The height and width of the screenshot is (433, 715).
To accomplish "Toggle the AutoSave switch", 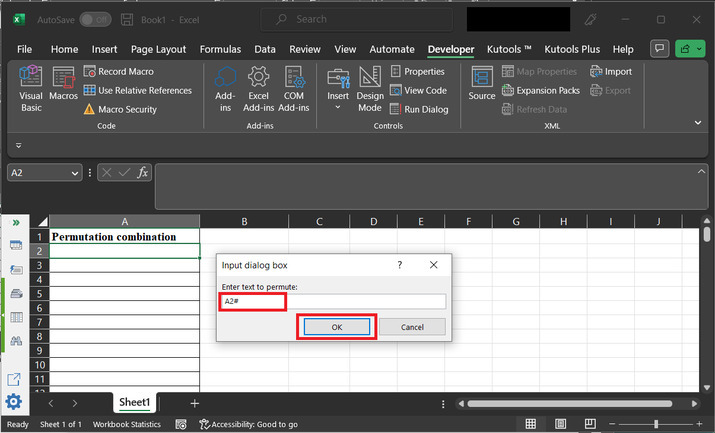I will (95, 19).
